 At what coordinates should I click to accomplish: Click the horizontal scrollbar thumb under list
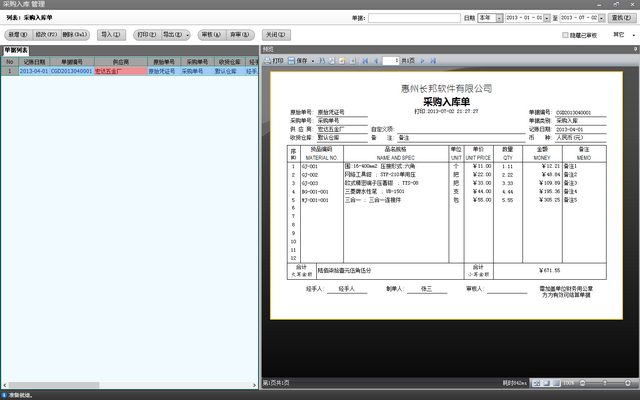(54, 385)
